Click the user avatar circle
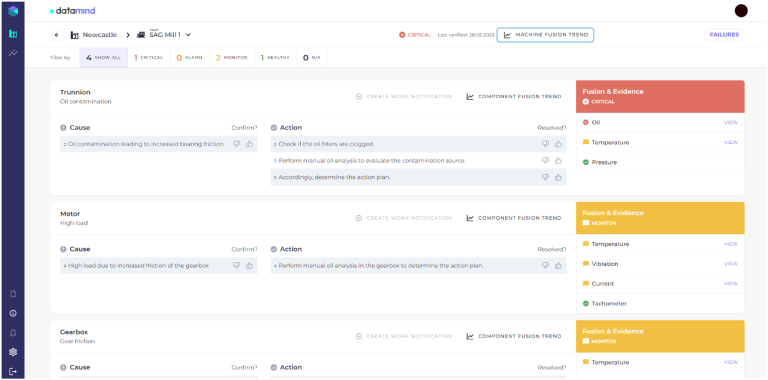768x380 pixels. (741, 11)
